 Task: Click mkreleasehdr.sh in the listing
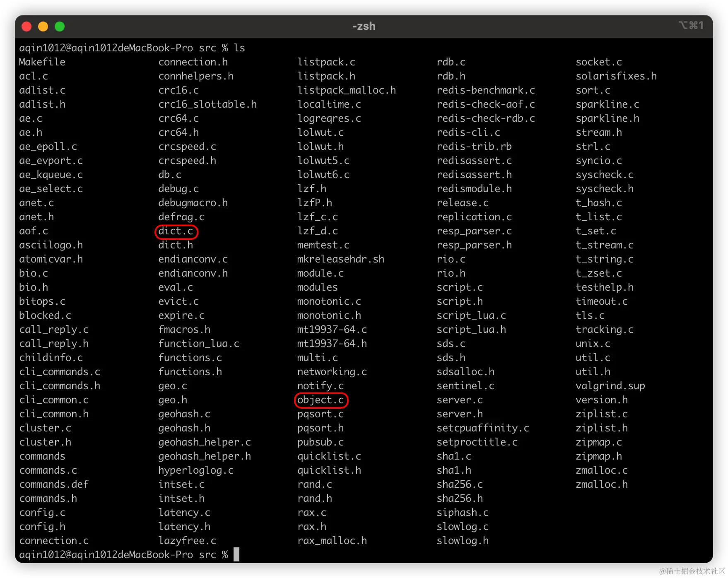pyautogui.click(x=341, y=259)
